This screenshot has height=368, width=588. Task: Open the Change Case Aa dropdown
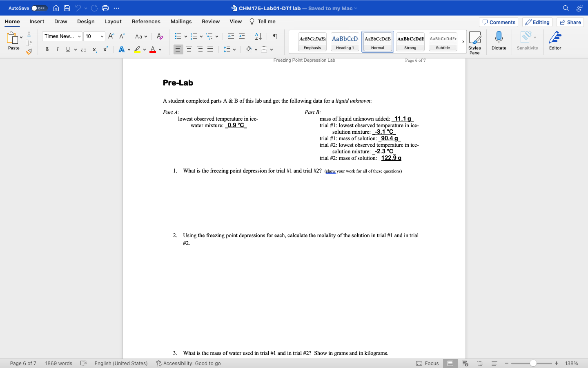(141, 36)
